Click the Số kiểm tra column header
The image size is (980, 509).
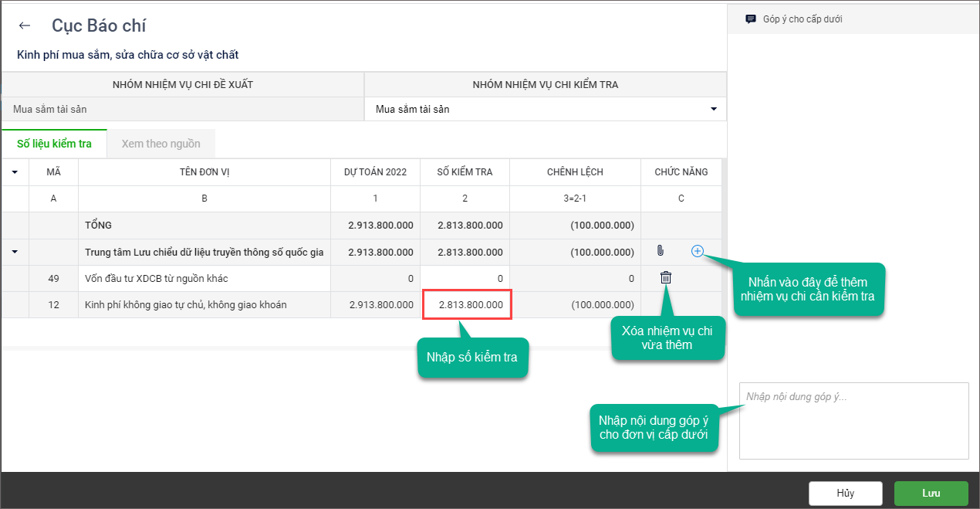tap(465, 172)
